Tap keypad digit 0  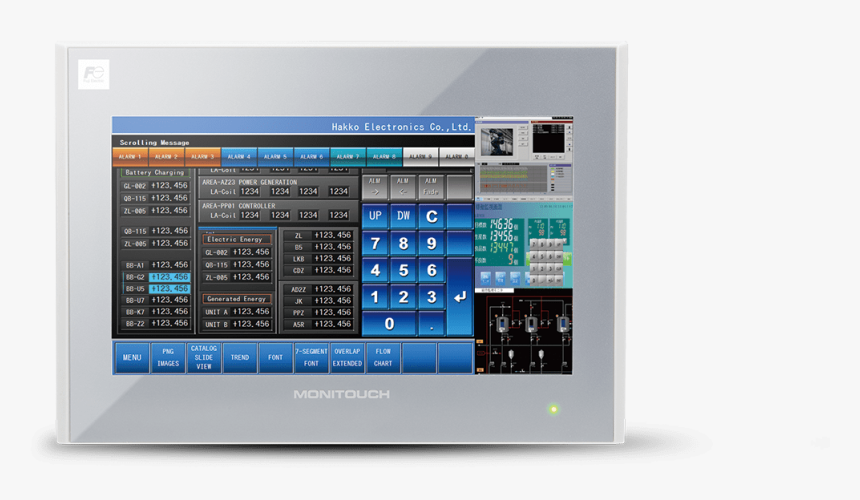[x=389, y=324]
